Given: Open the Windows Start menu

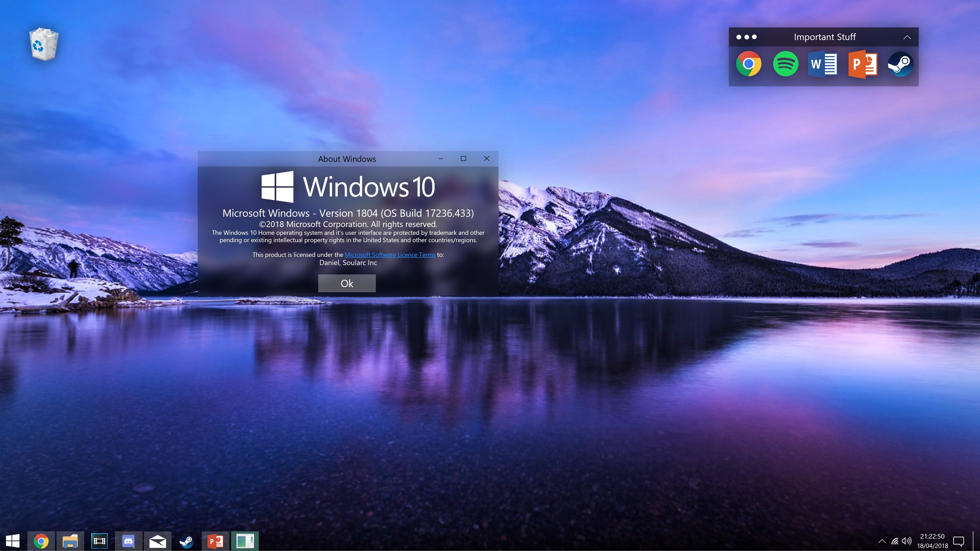Looking at the screenshot, I should [12, 541].
